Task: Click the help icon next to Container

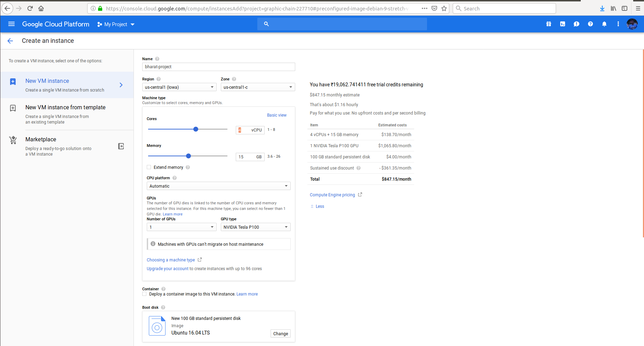Action: 163,289
